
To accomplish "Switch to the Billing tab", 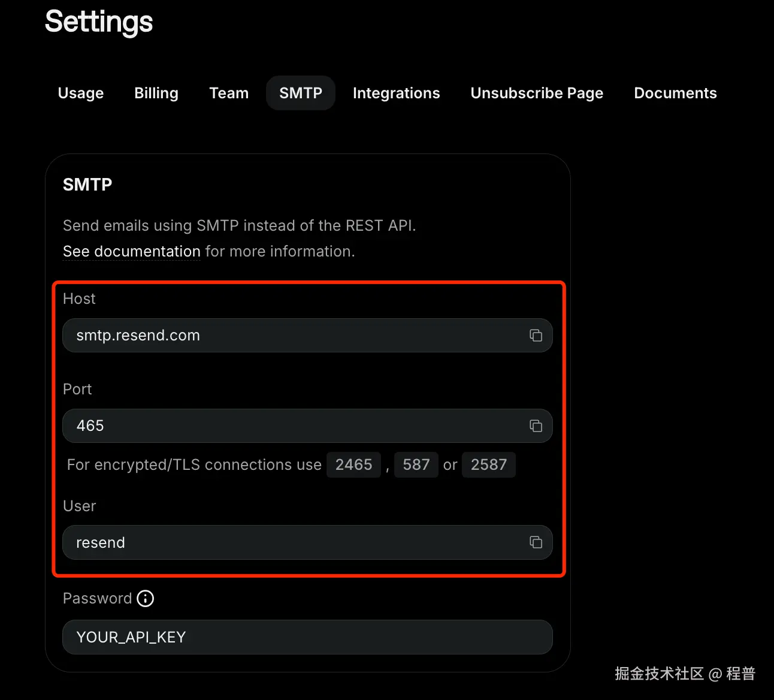I will (x=156, y=93).
